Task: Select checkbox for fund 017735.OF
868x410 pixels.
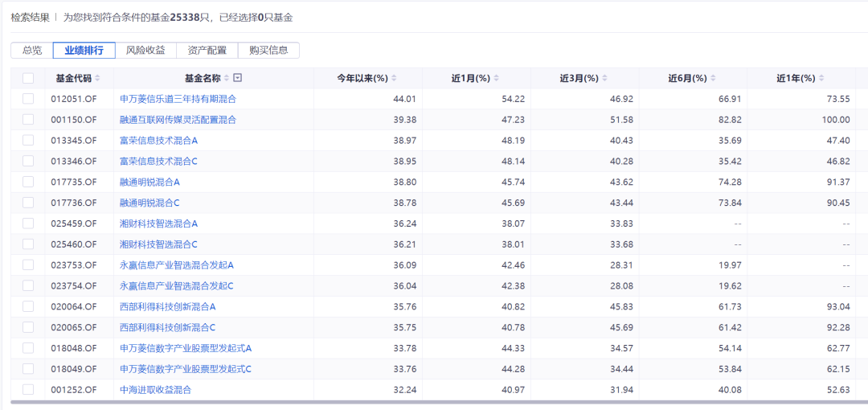Action: [x=28, y=182]
